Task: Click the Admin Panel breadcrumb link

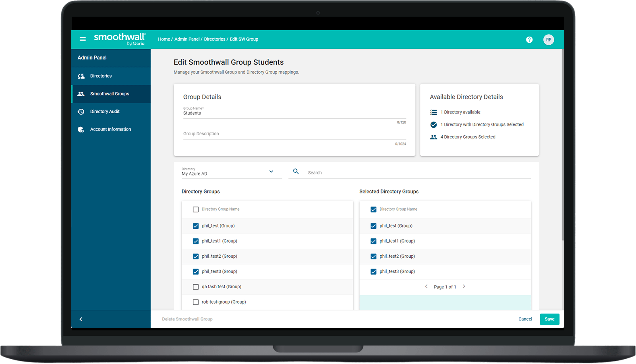Action: [187, 39]
